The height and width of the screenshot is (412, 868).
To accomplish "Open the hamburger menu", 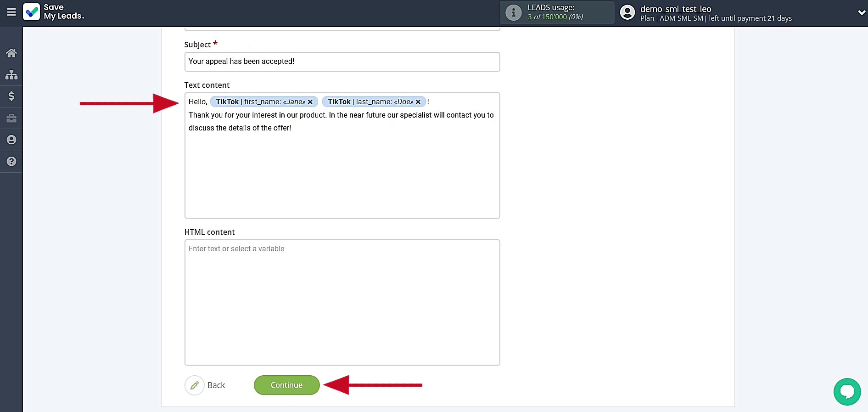I will [11, 12].
